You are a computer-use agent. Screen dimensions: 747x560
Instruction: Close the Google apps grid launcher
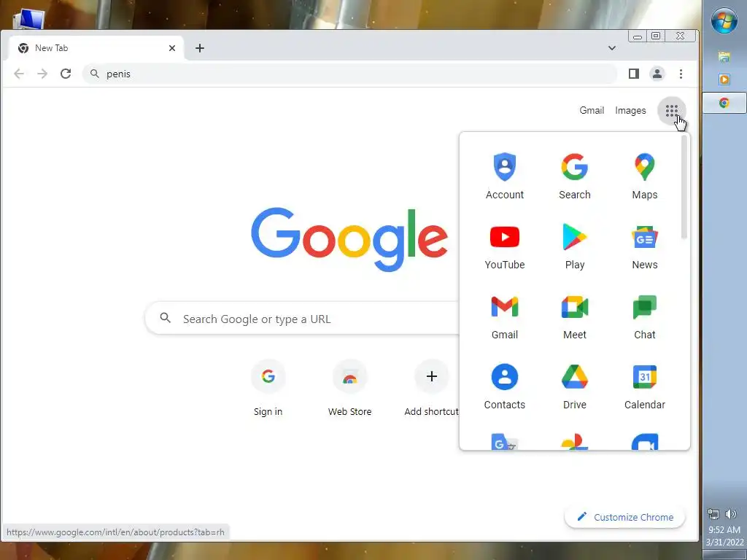(x=672, y=111)
